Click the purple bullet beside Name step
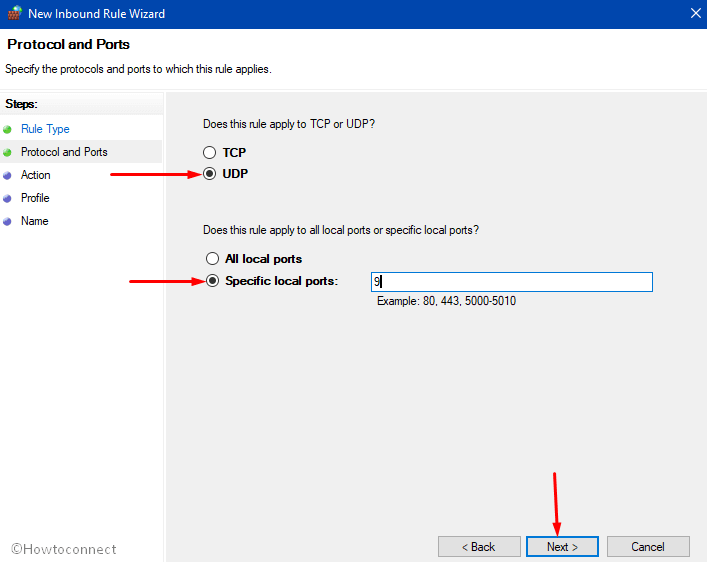Image resolution: width=707 pixels, height=562 pixels. (x=7, y=221)
